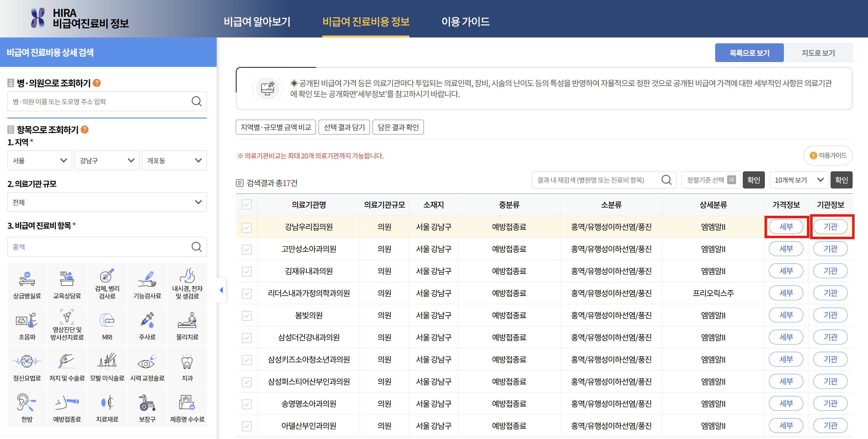Check the 봄빛의원 row checkbox
868x439 pixels.
coord(246,315)
